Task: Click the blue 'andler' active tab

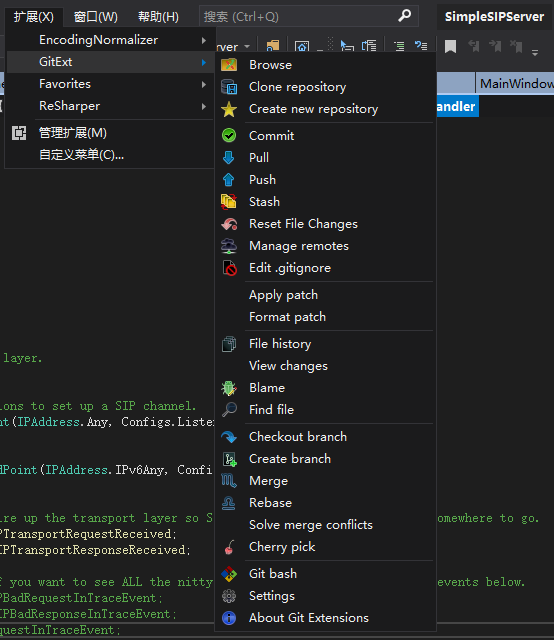Action: [457, 107]
